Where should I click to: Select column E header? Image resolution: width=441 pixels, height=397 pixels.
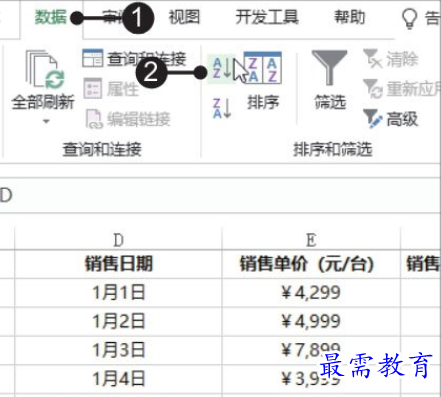click(311, 240)
